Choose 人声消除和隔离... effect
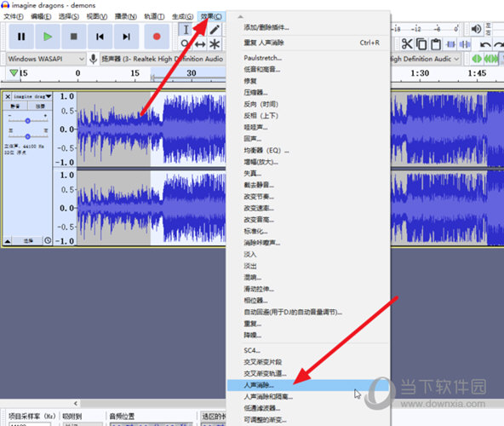Viewport: 504px width, 426px height. pos(308,397)
